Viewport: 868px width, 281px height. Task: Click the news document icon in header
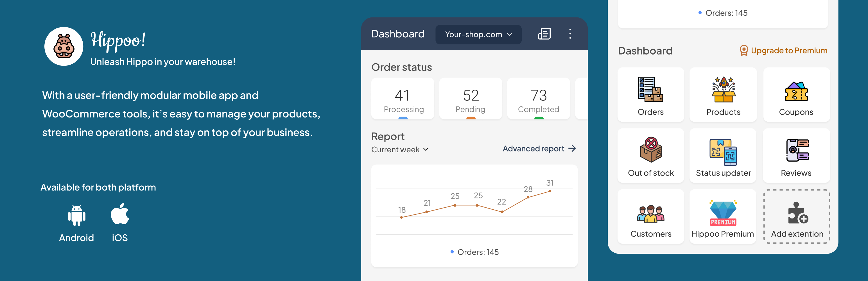pos(544,34)
